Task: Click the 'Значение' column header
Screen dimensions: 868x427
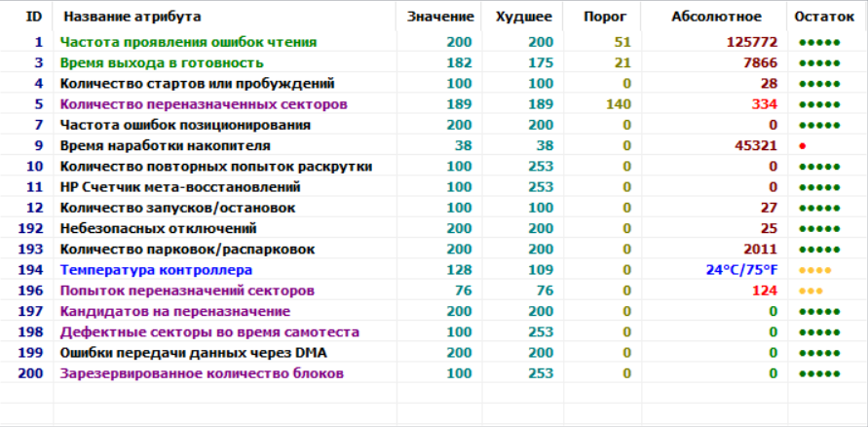Action: click(x=440, y=17)
